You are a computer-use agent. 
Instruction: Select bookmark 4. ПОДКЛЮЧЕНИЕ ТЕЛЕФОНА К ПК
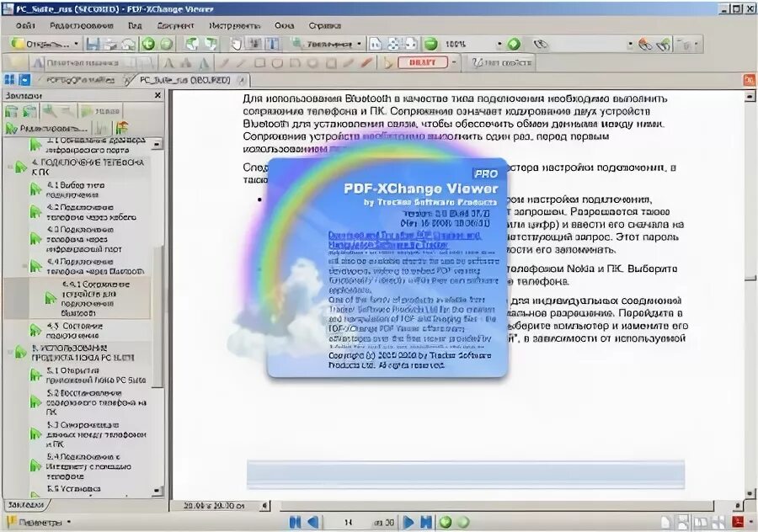pyautogui.click(x=88, y=168)
